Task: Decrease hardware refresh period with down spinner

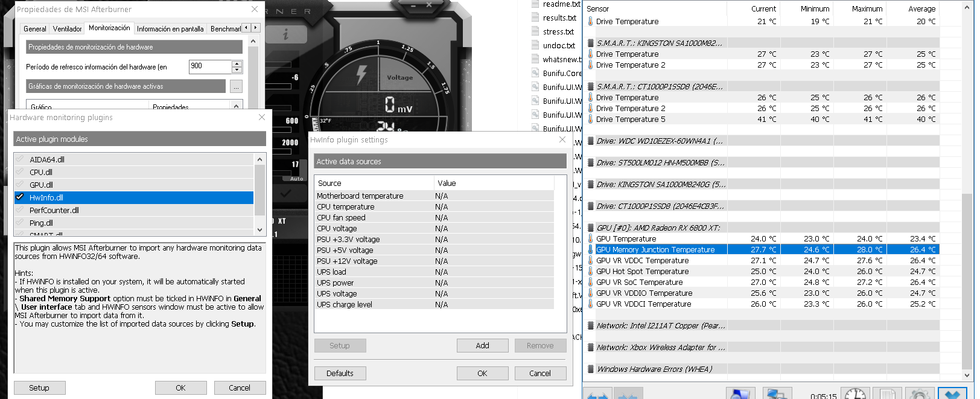Action: point(237,69)
